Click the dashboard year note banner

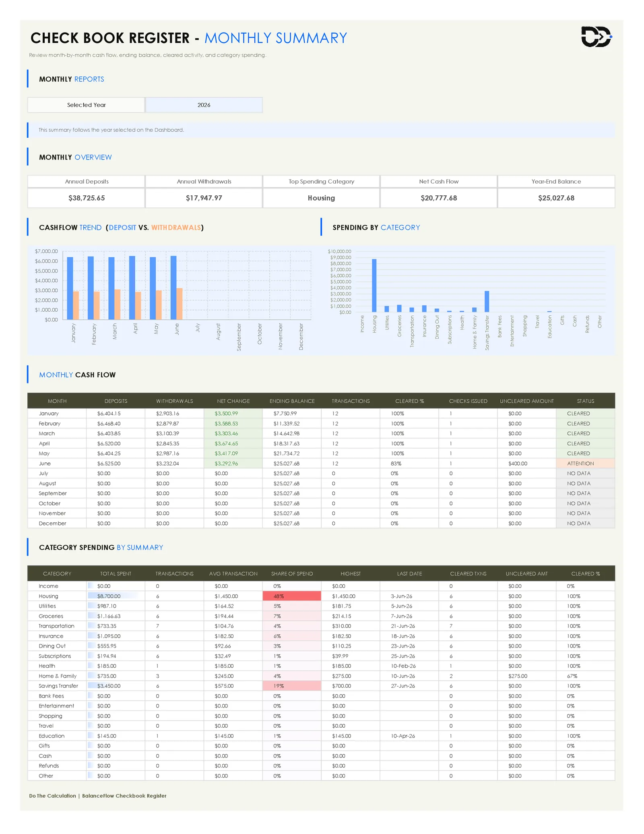(x=321, y=130)
